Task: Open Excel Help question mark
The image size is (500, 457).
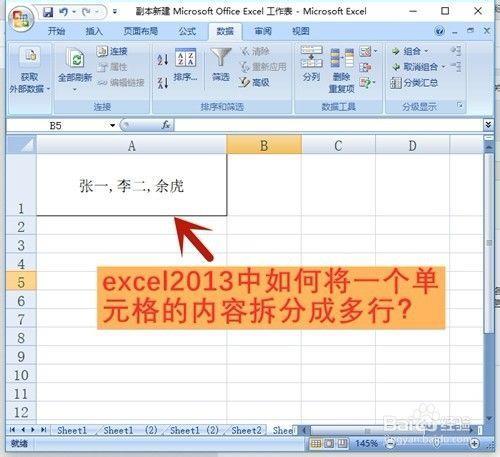Action: [440, 31]
